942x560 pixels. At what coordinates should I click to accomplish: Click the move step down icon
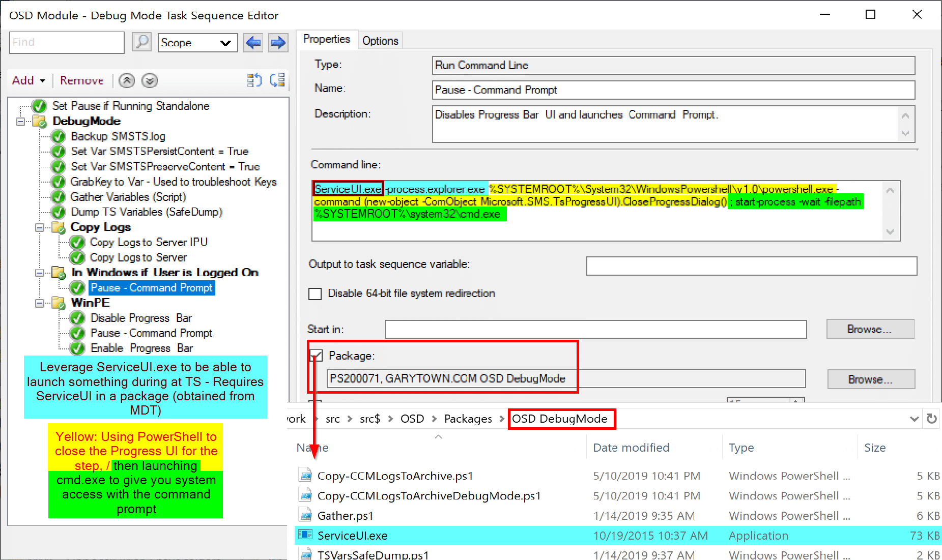tap(150, 80)
